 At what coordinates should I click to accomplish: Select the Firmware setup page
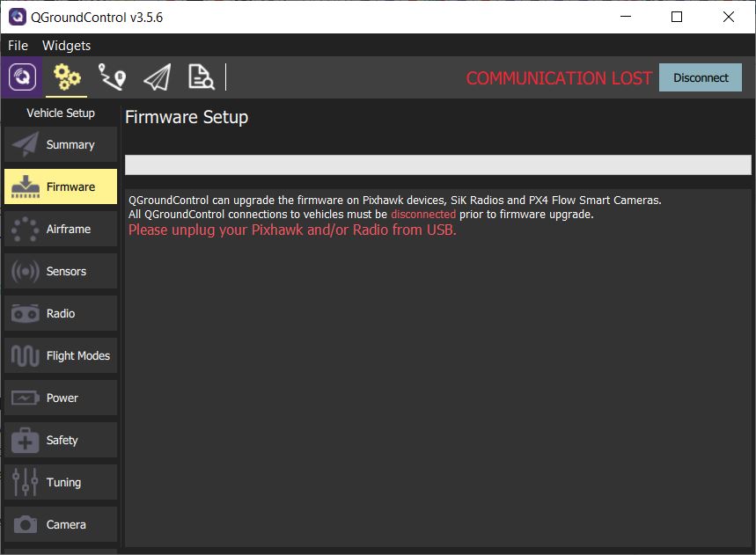click(x=61, y=186)
